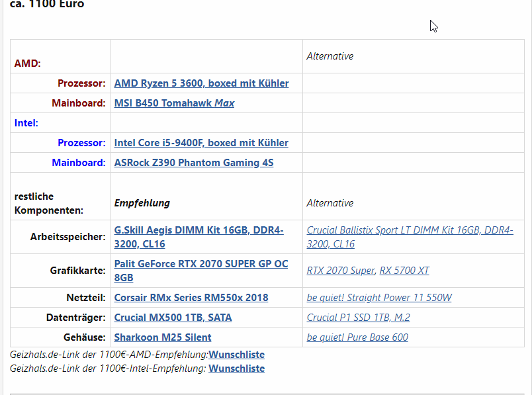
Task: Click the Netzteil: row label
Action: pos(86,298)
